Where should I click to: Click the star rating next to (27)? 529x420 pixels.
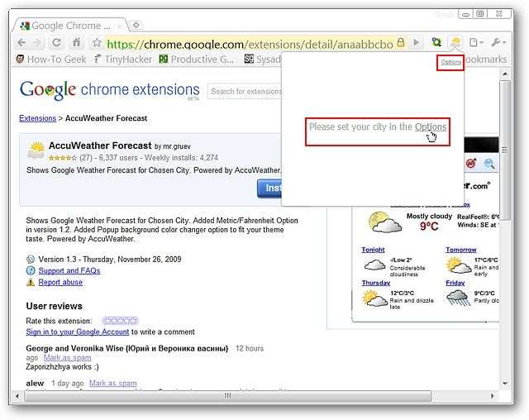[63, 158]
